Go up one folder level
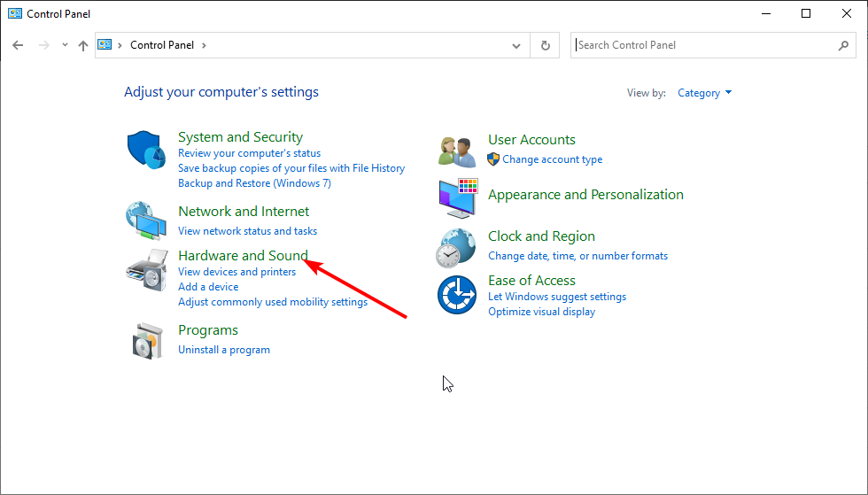This screenshot has height=495, width=868. (x=83, y=45)
